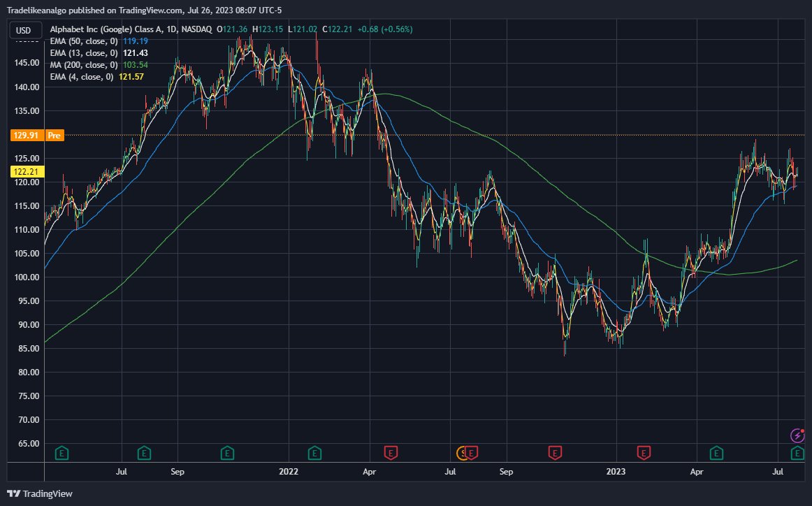This screenshot has height=506, width=812.
Task: Click the Sep label just left of 2022
Action: click(177, 471)
